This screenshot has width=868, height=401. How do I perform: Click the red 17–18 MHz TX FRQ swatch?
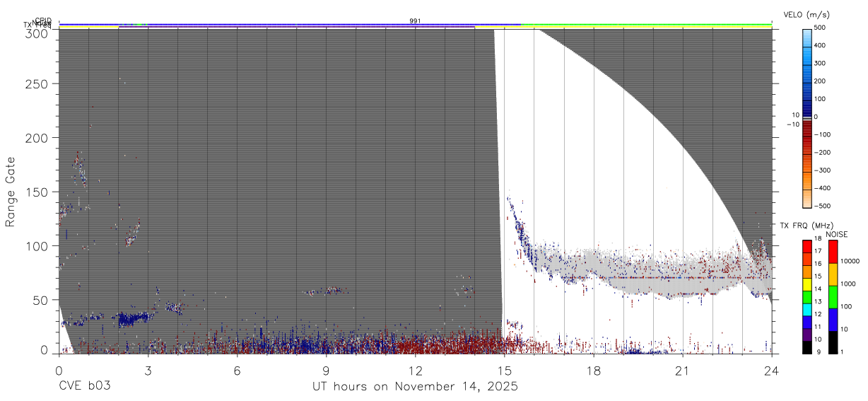[807, 246]
